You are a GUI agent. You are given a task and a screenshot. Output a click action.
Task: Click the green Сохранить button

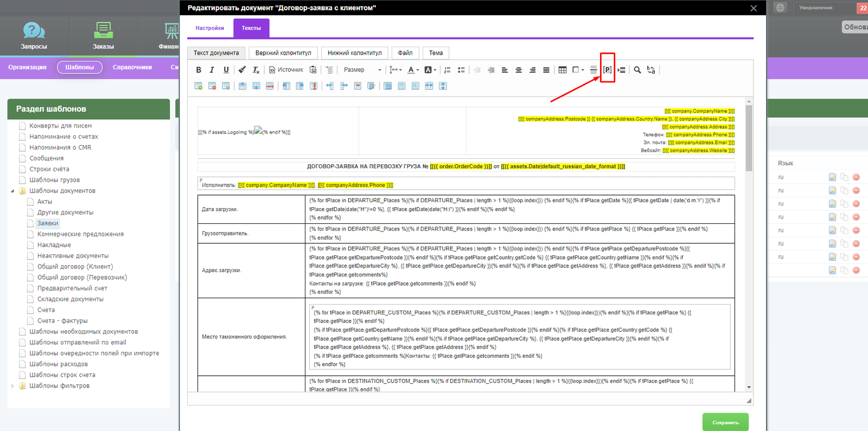tap(725, 422)
